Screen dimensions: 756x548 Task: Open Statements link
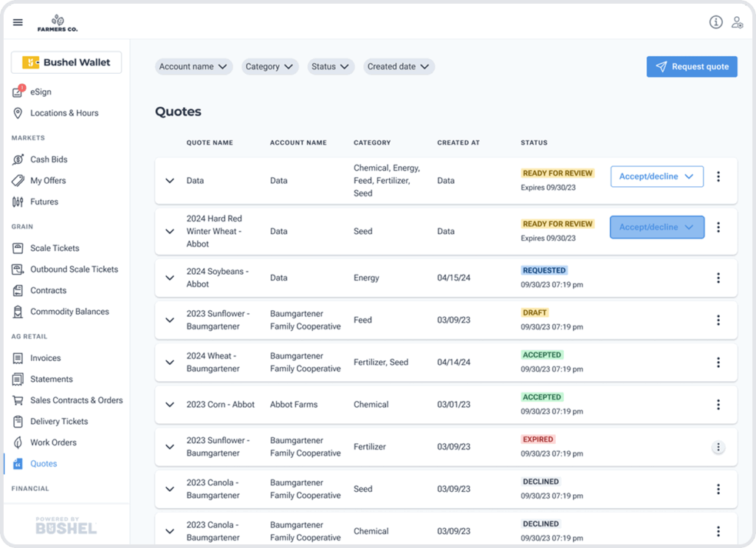[51, 379]
